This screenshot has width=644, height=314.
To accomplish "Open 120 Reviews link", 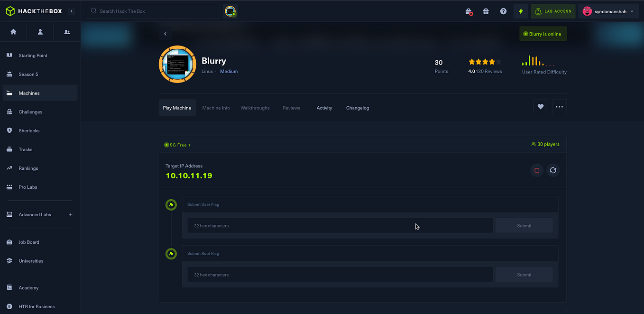I will (x=488, y=71).
